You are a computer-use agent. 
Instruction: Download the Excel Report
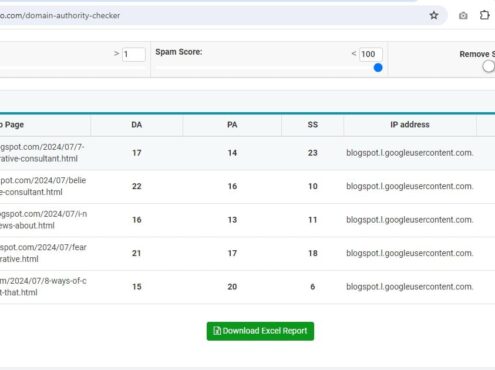[260, 331]
